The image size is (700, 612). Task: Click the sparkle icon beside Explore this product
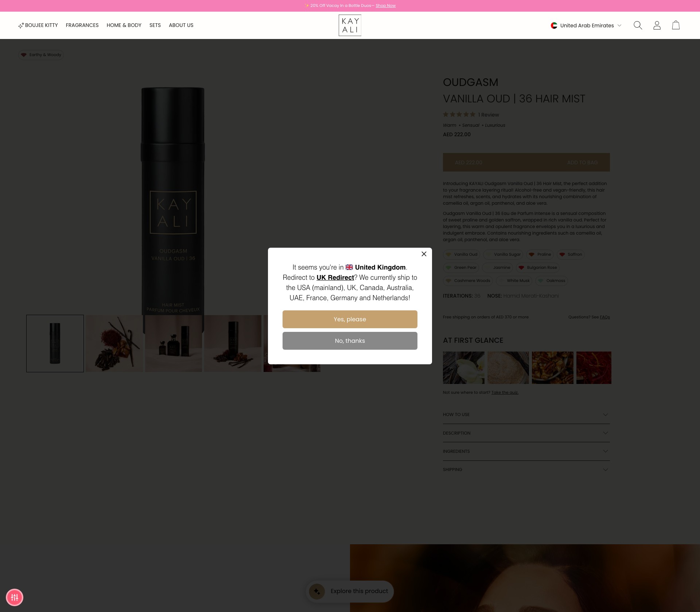coord(317,591)
